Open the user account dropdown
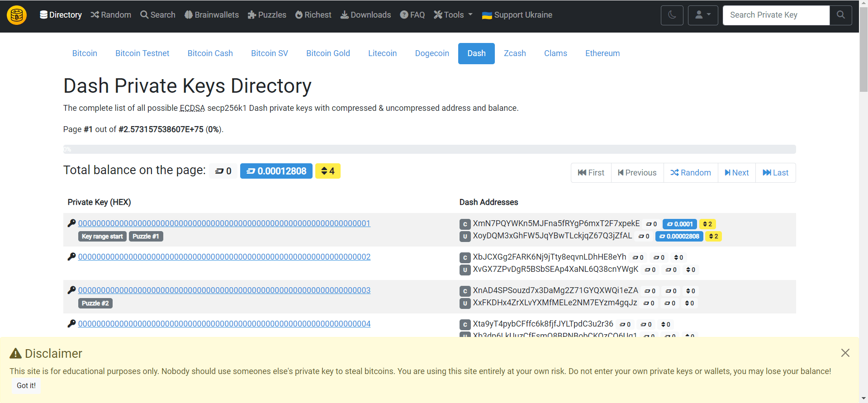868x403 pixels. click(702, 15)
